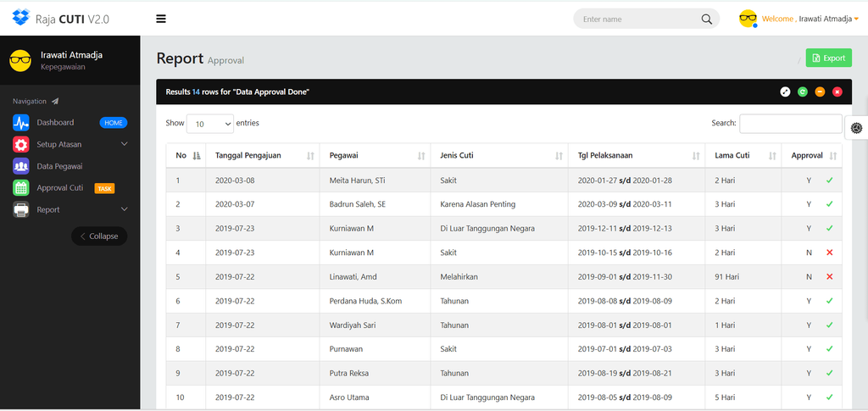868x411 pixels.
Task: Click the paper plane icon beside Navigation
Action: click(x=55, y=101)
